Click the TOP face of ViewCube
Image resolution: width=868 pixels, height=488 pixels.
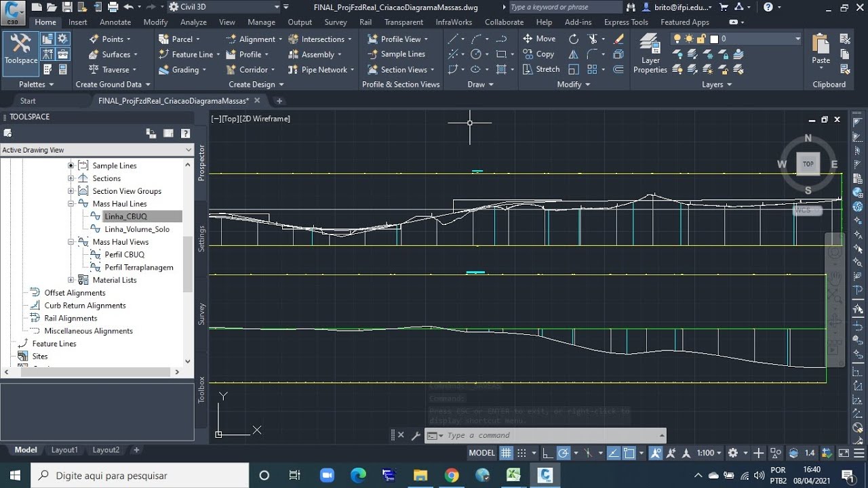pyautogui.click(x=808, y=164)
